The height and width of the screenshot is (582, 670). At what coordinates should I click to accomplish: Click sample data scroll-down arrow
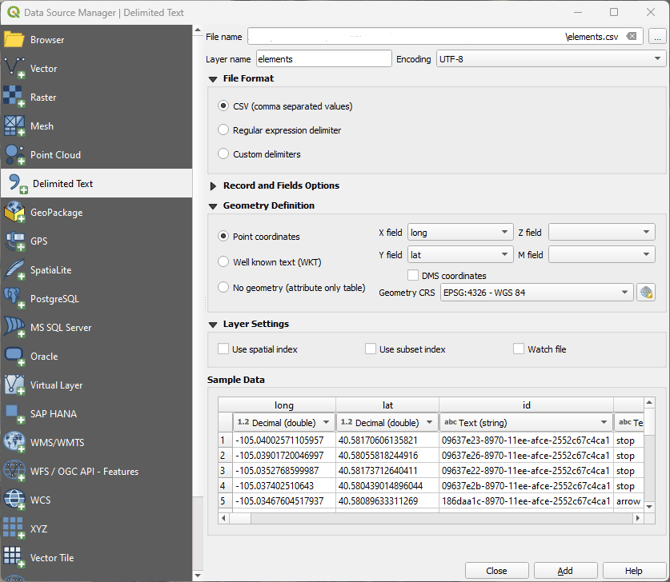pyautogui.click(x=649, y=506)
